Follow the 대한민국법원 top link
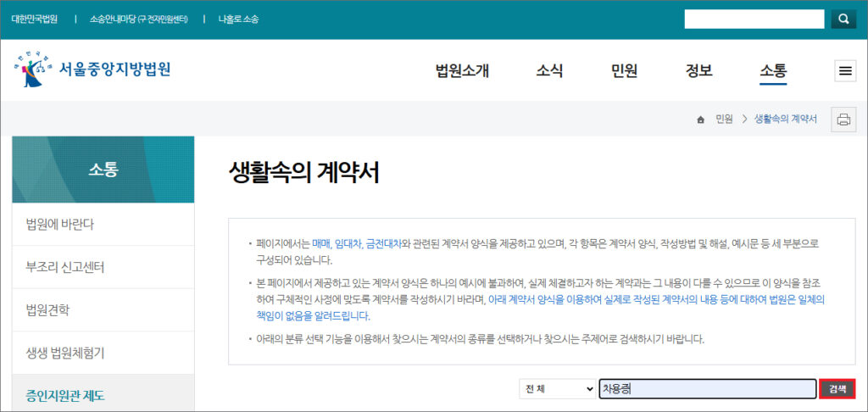 [x=35, y=19]
